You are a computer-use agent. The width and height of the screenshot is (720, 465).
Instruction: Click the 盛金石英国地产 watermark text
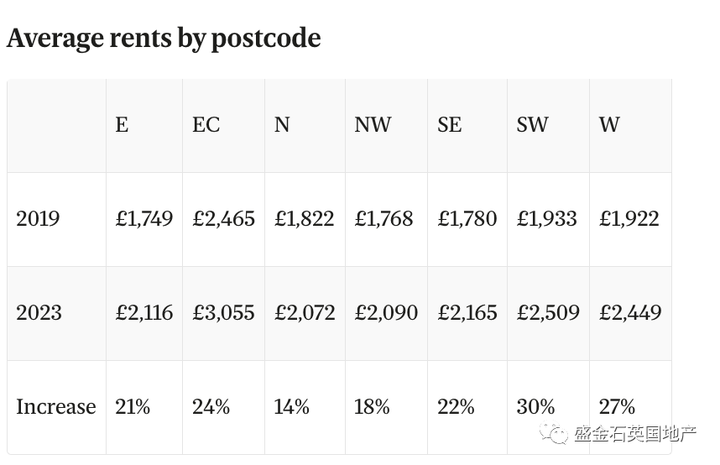click(636, 434)
